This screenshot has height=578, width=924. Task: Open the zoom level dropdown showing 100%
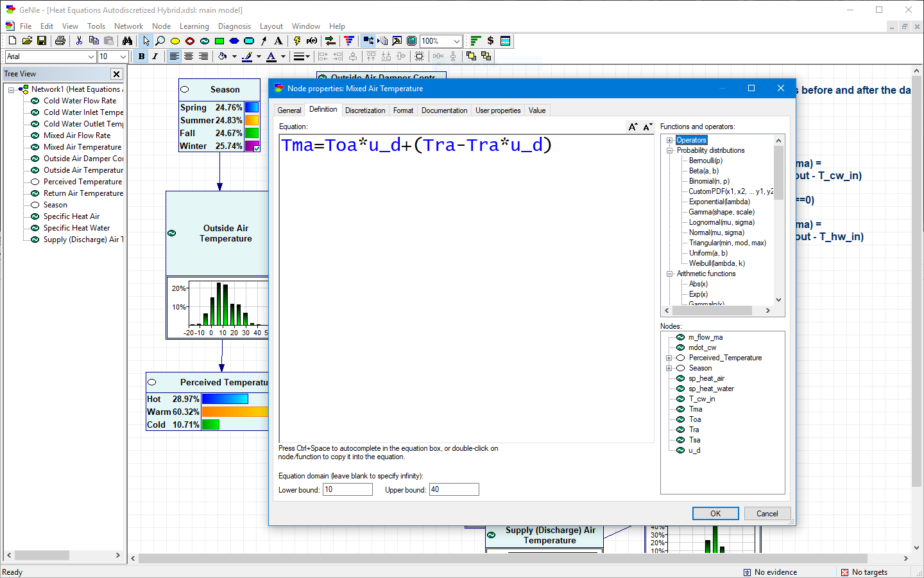point(458,40)
